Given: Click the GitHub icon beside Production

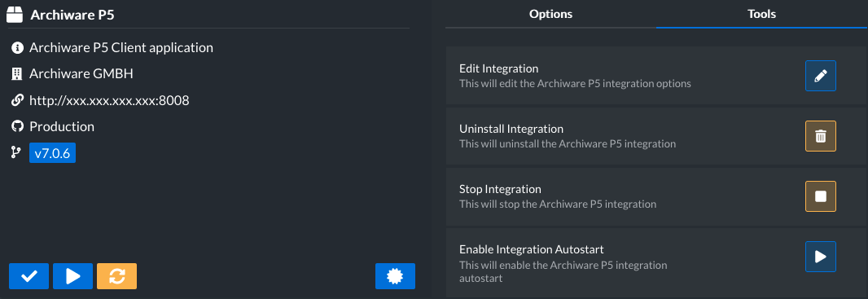Looking at the screenshot, I should (16, 127).
